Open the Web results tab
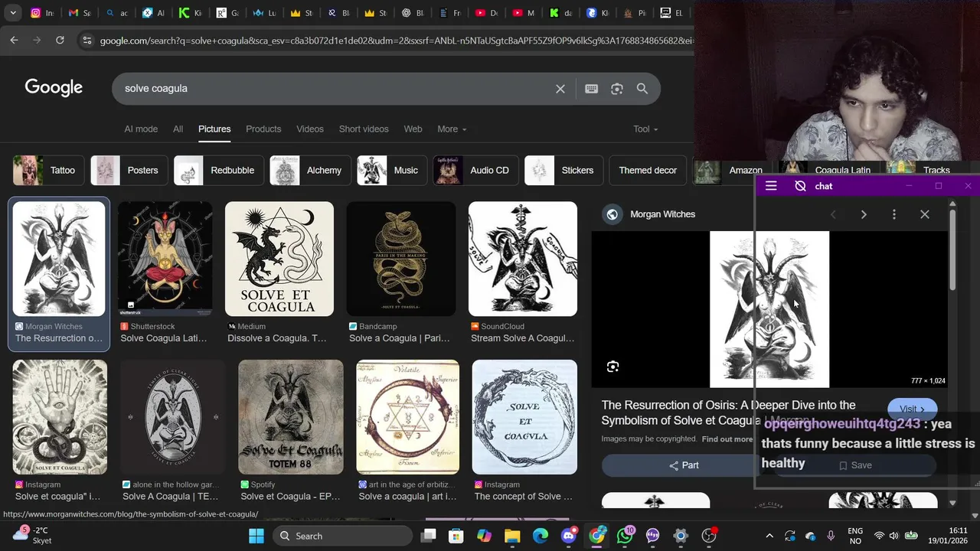 (x=413, y=129)
